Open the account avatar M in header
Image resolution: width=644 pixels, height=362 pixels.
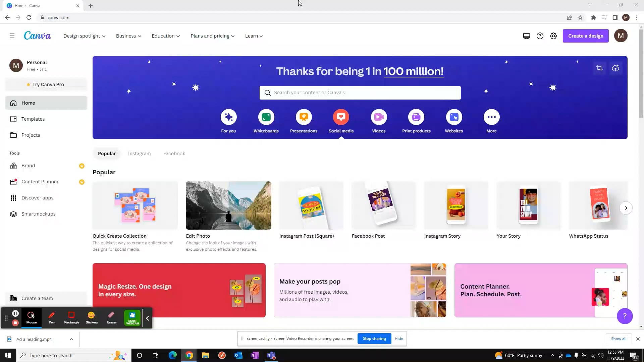pyautogui.click(x=621, y=36)
